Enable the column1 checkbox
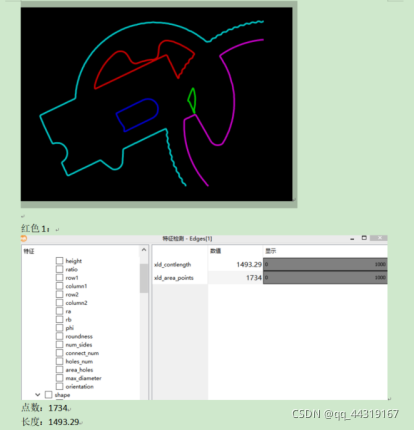Viewport: 414px width, 430px height. click(59, 286)
